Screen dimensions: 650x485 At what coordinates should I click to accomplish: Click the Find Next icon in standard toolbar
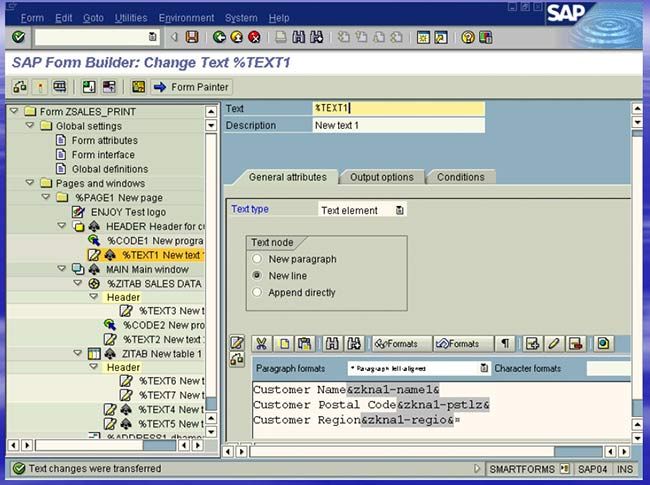point(316,37)
